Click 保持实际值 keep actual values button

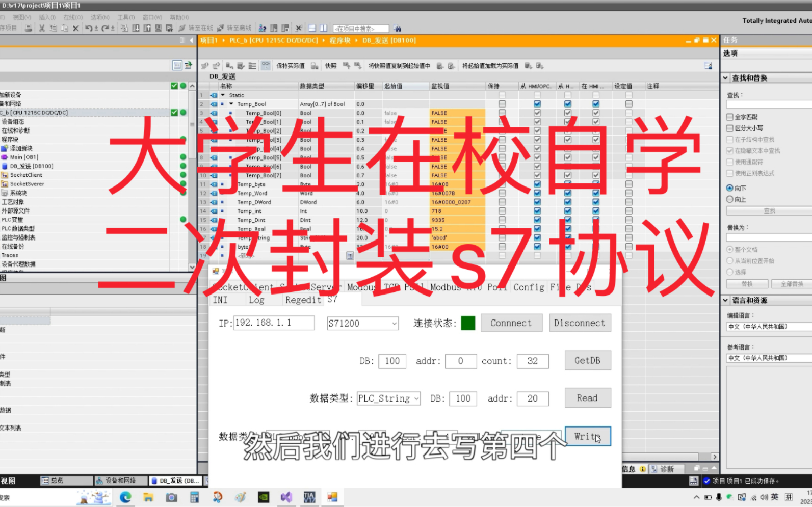pos(291,66)
